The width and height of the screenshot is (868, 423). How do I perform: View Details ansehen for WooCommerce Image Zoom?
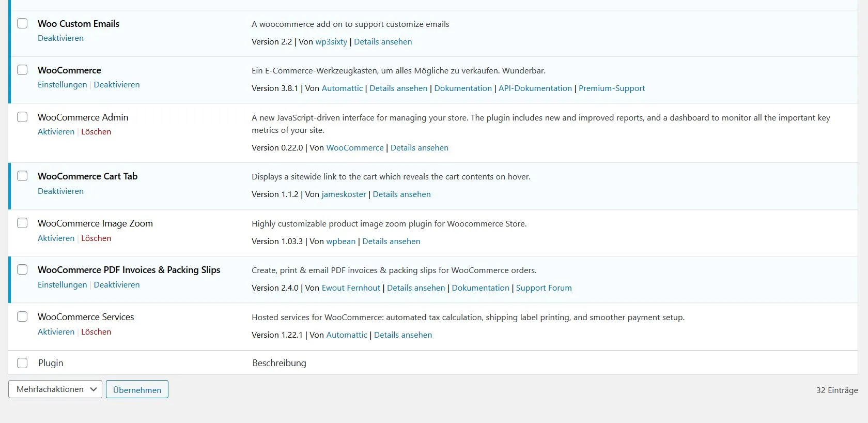click(x=391, y=241)
